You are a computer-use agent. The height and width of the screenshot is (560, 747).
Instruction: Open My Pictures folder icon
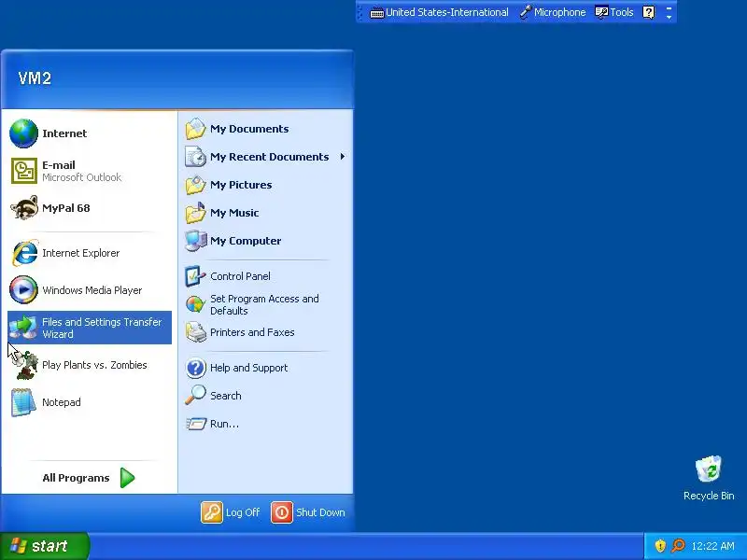[x=195, y=185]
